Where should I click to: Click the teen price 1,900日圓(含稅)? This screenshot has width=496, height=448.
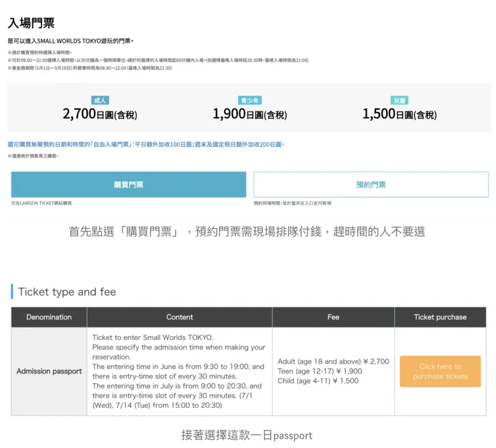click(249, 114)
